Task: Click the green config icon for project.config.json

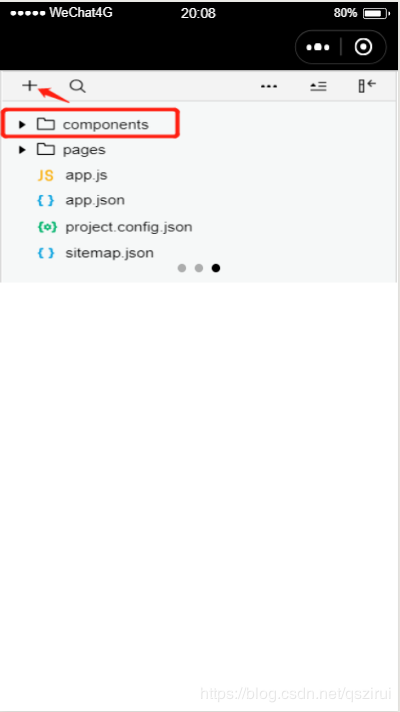Action: pos(47,227)
